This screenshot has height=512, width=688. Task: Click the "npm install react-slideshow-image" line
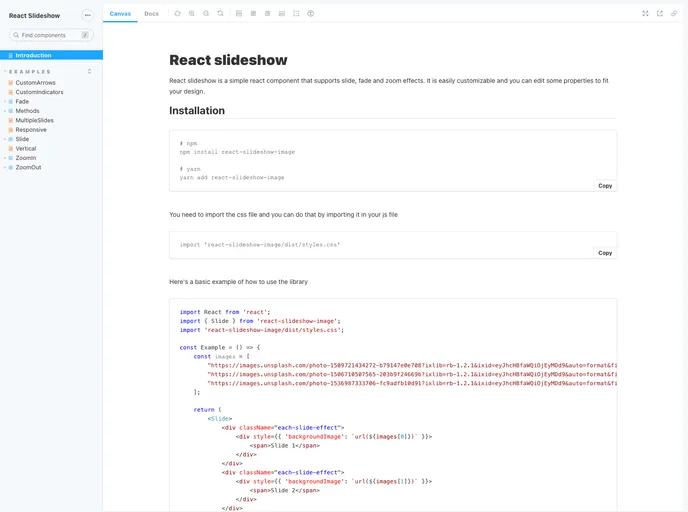point(237,152)
